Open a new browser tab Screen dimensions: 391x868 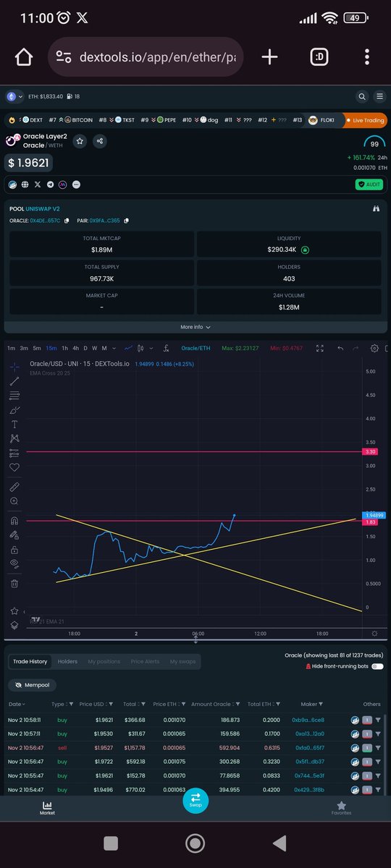(269, 57)
